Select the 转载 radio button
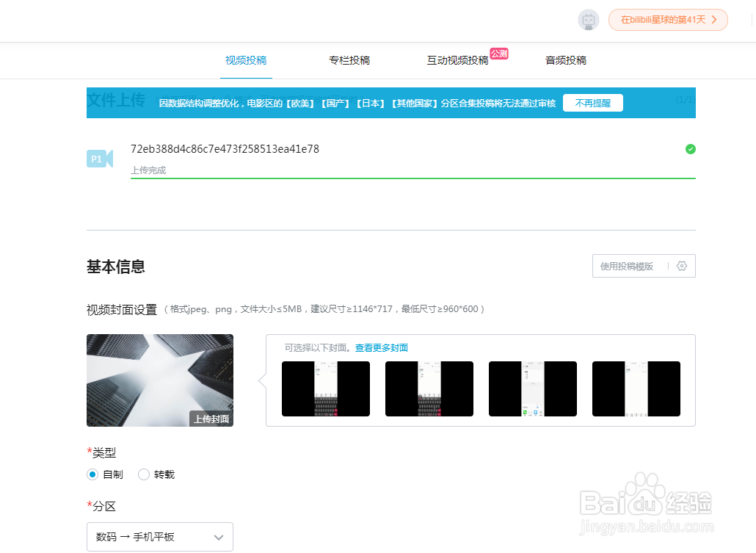Image resolution: width=756 pixels, height=553 pixels. point(144,475)
